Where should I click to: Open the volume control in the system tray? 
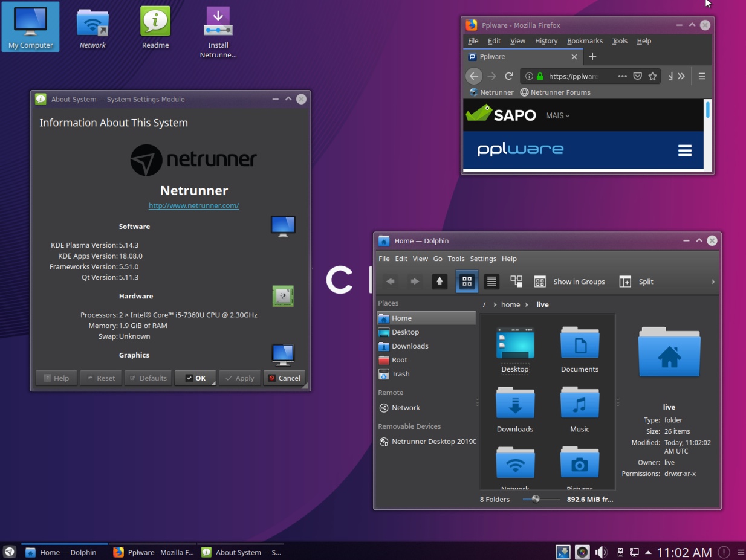(601, 552)
